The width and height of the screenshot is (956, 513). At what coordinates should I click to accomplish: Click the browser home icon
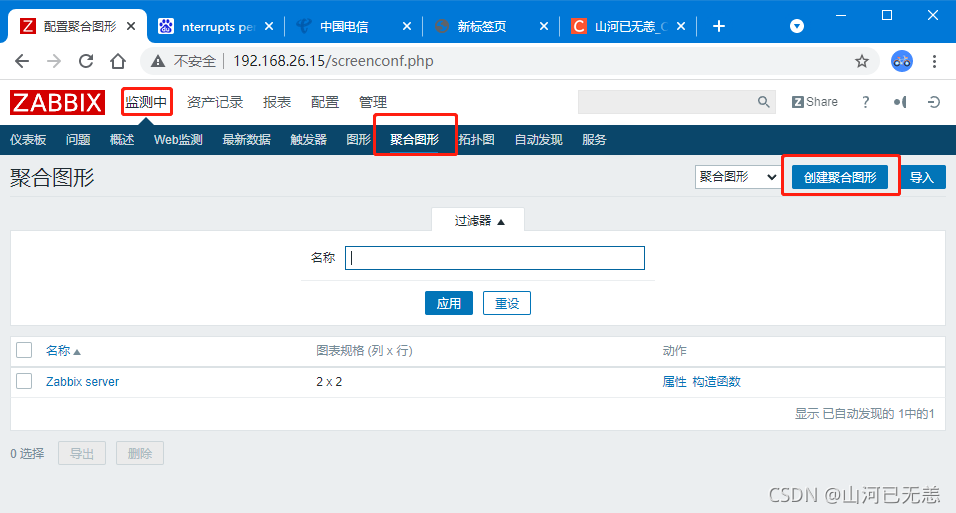click(118, 61)
